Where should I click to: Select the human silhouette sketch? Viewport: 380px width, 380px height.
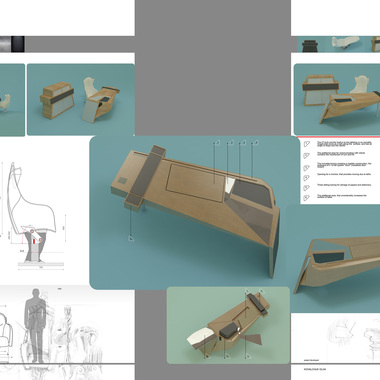point(35,325)
